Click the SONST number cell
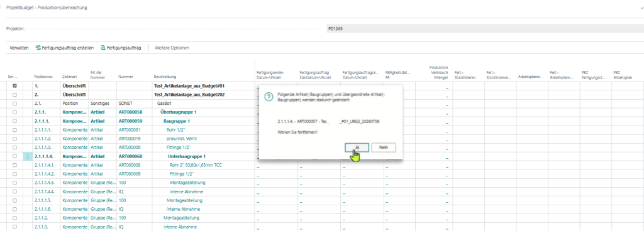The height and width of the screenshot is (231, 644). [x=125, y=104]
